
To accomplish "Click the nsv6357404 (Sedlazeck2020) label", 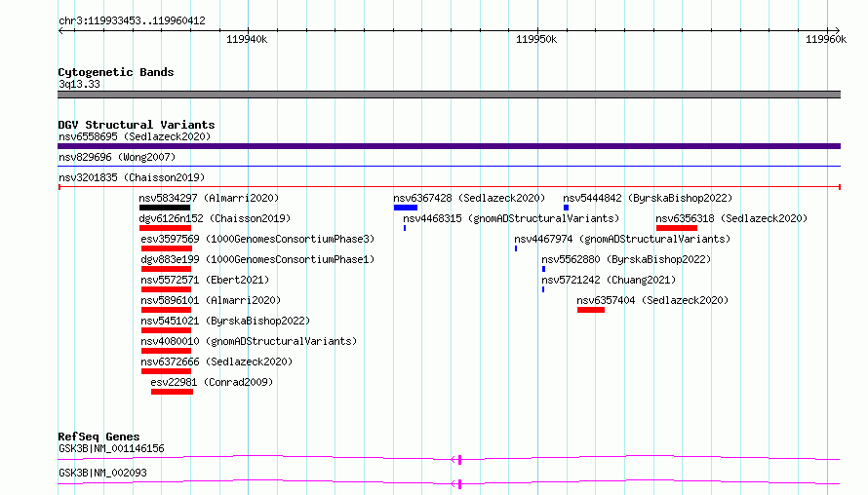I will pyautogui.click(x=652, y=300).
